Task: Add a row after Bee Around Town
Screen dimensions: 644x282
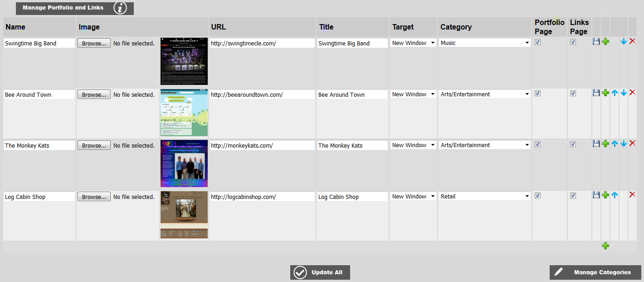Action: pos(605,93)
